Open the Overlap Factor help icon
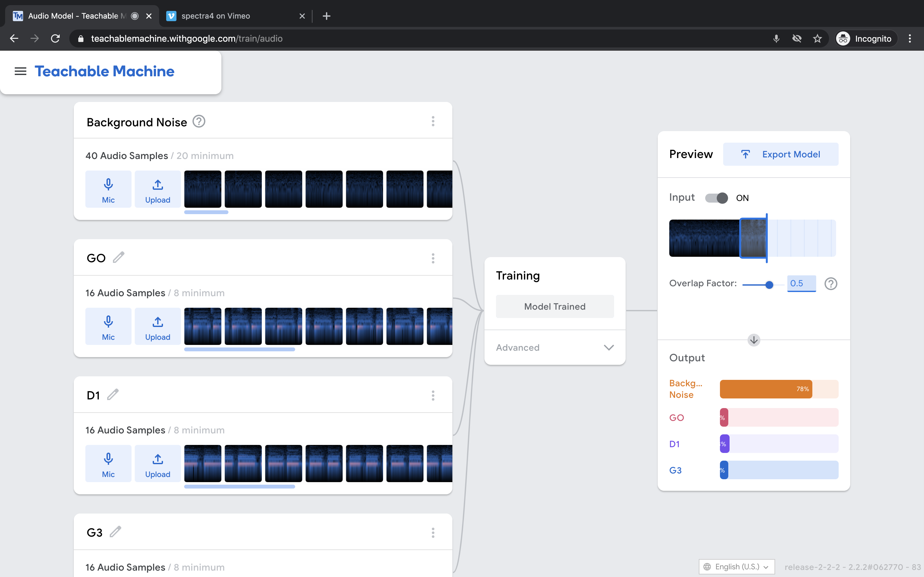 pyautogui.click(x=830, y=284)
